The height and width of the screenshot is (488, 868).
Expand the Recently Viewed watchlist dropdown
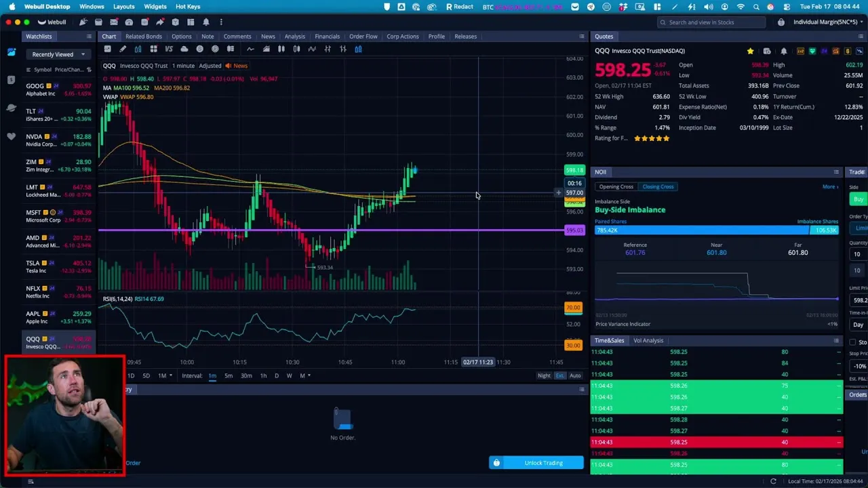[x=83, y=54]
